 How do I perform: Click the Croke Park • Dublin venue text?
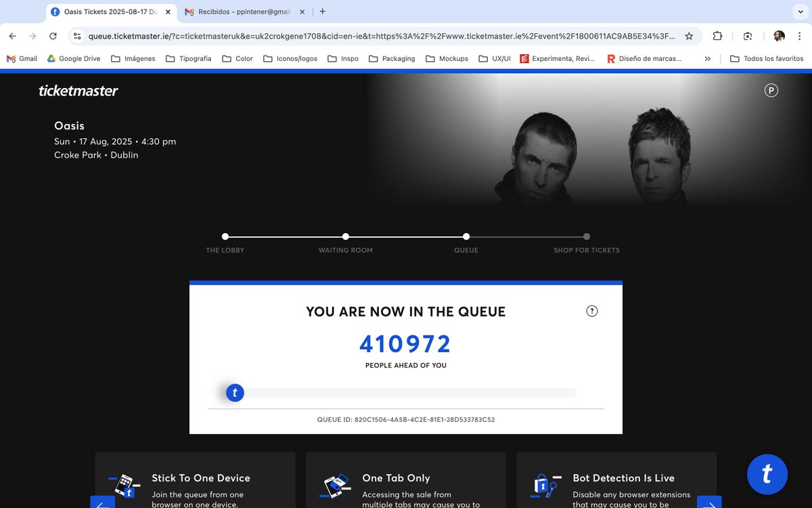[x=96, y=155]
